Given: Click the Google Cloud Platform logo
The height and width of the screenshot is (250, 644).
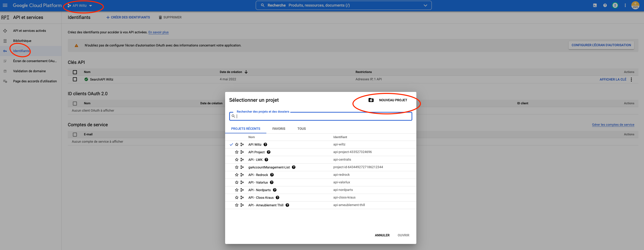Looking at the screenshot, I should pos(37,5).
